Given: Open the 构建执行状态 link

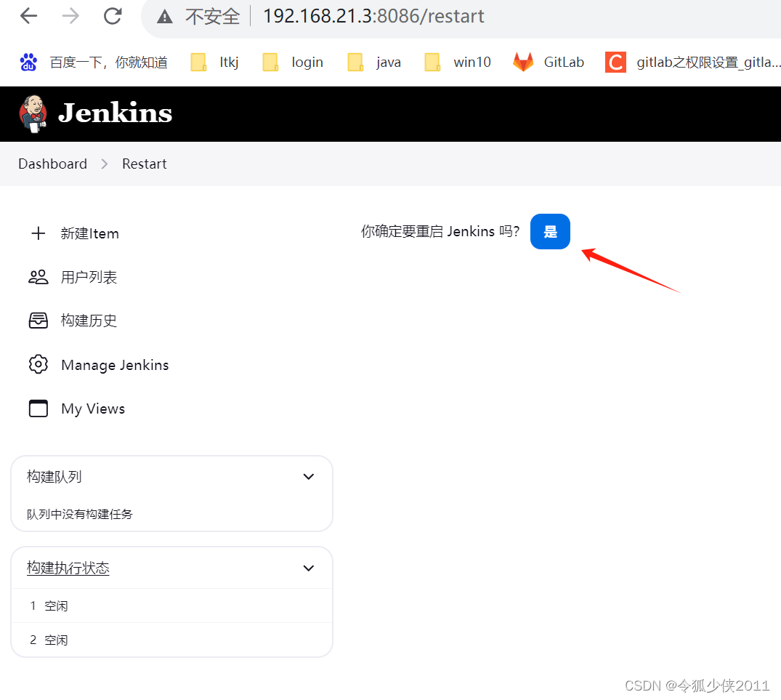Looking at the screenshot, I should (x=68, y=568).
